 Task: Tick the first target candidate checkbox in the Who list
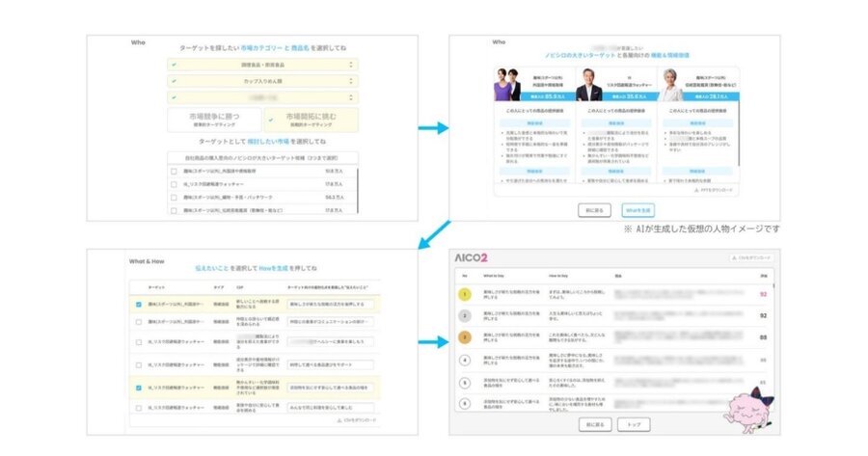(174, 172)
